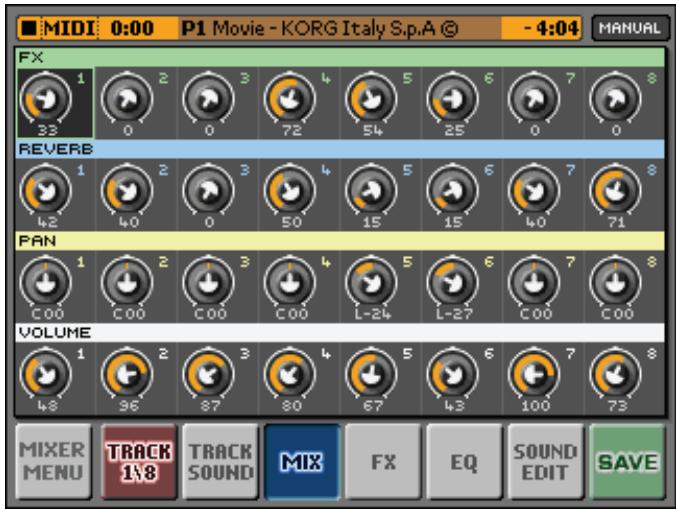This screenshot has height=509, width=676.
Task: Select Reverb knob for track 5
Action: click(x=372, y=190)
